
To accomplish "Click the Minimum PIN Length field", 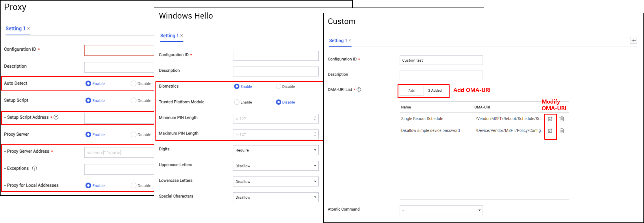I will [276, 119].
